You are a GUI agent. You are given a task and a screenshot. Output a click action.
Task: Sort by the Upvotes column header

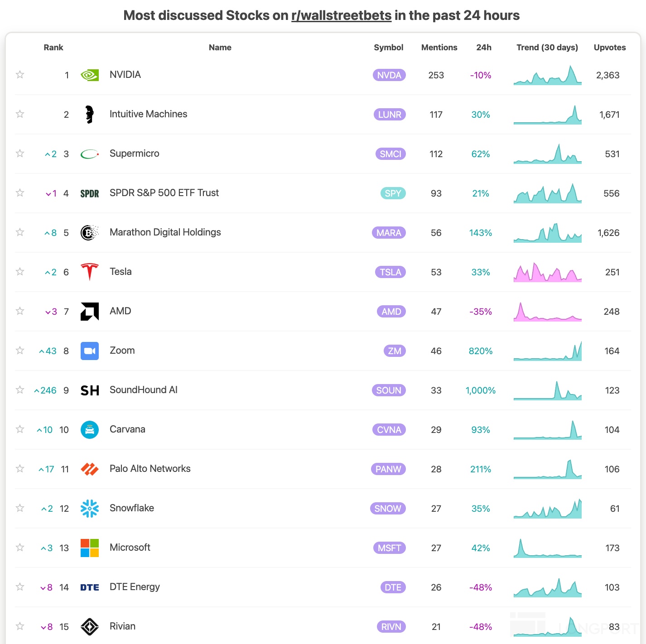(609, 48)
